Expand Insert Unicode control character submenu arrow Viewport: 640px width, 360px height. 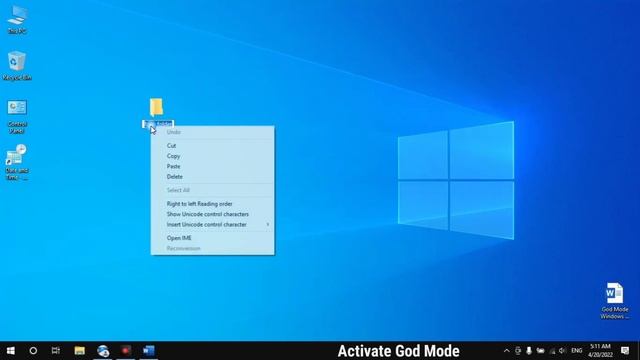268,224
